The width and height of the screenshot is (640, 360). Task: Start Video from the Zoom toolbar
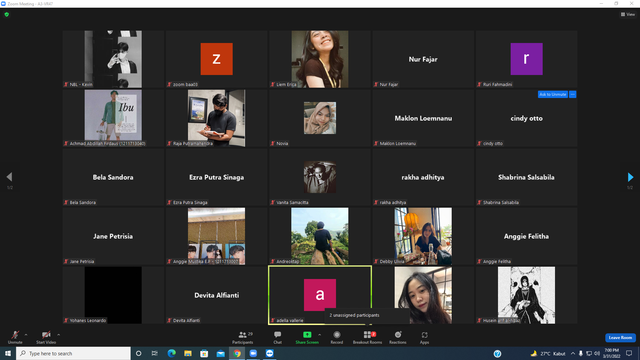[x=46, y=337]
